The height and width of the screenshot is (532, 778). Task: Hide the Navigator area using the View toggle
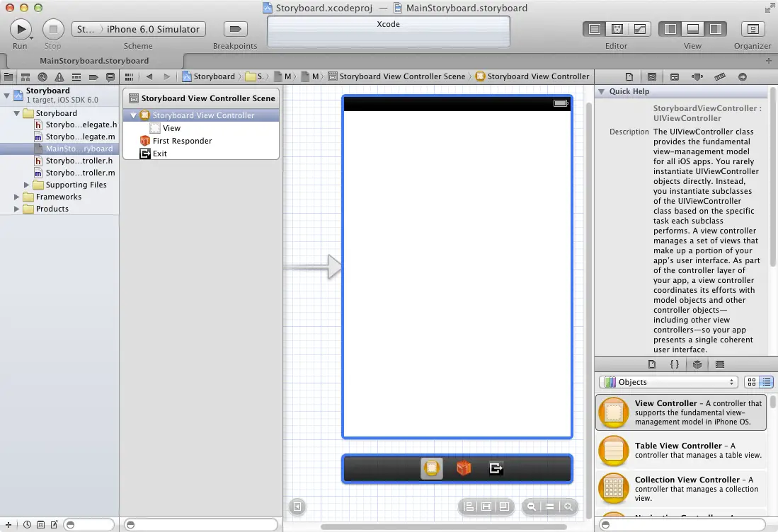(669, 29)
